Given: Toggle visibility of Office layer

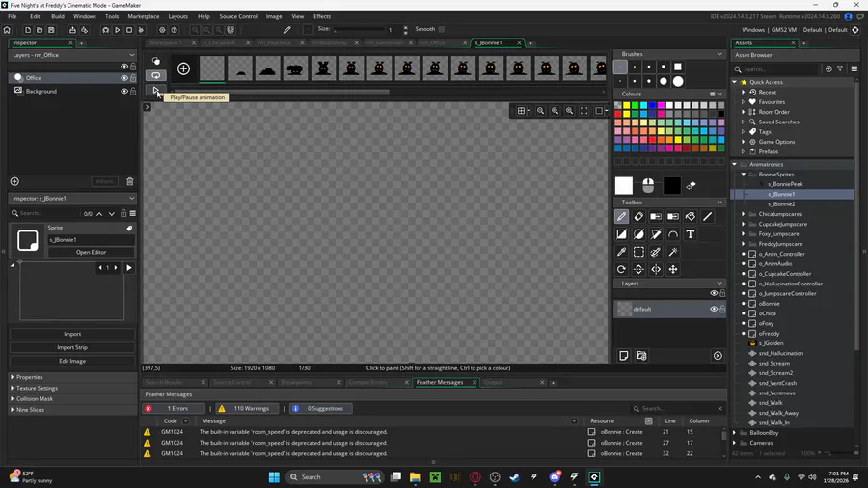Looking at the screenshot, I should coord(124,78).
